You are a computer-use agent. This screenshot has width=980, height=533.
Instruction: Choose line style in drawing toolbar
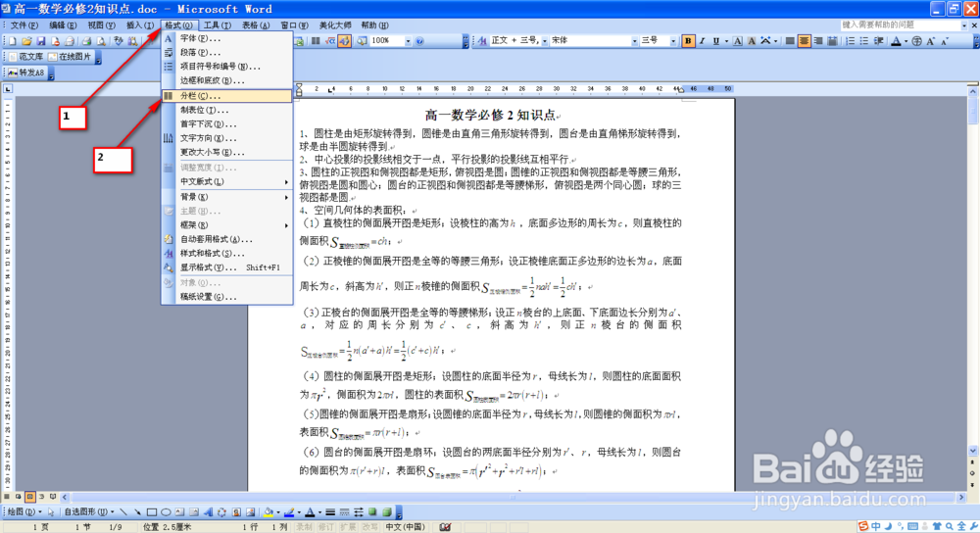[330, 511]
